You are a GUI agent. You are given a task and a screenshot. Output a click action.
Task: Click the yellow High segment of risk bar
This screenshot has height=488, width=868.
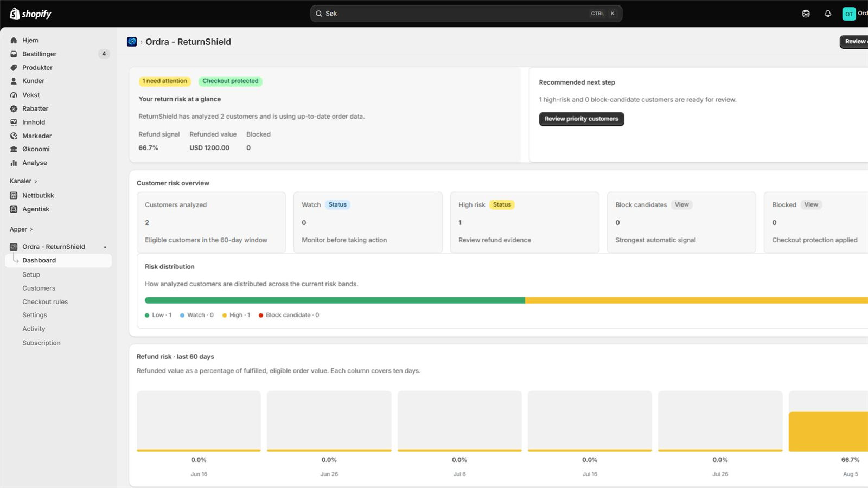pyautogui.click(x=697, y=300)
